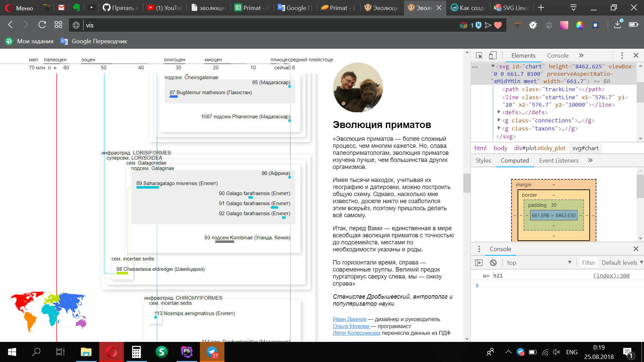The image size is (644, 362).
Task: Show the console sidebar
Action: pos(479,263)
